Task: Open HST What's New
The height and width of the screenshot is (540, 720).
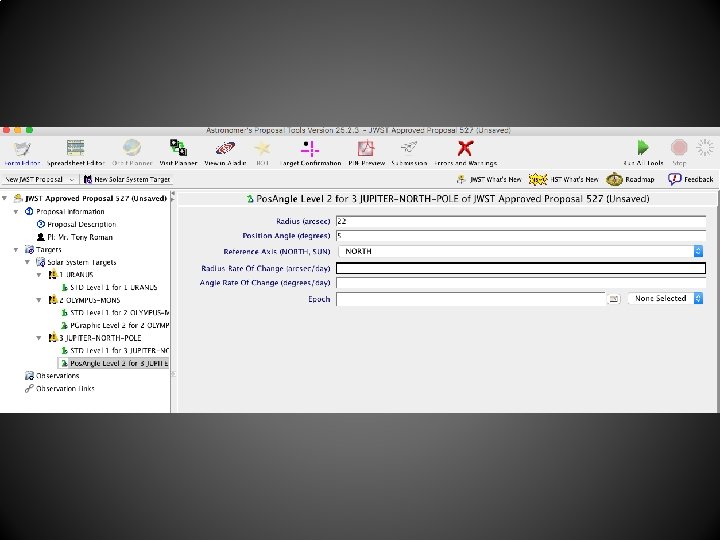Action: point(564,180)
